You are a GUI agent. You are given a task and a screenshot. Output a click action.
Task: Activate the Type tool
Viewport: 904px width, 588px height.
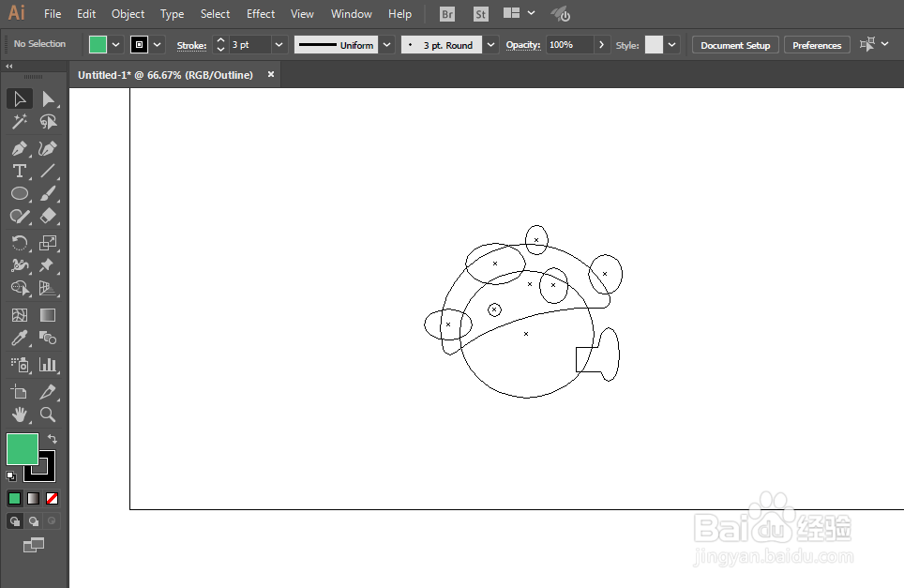tap(19, 172)
